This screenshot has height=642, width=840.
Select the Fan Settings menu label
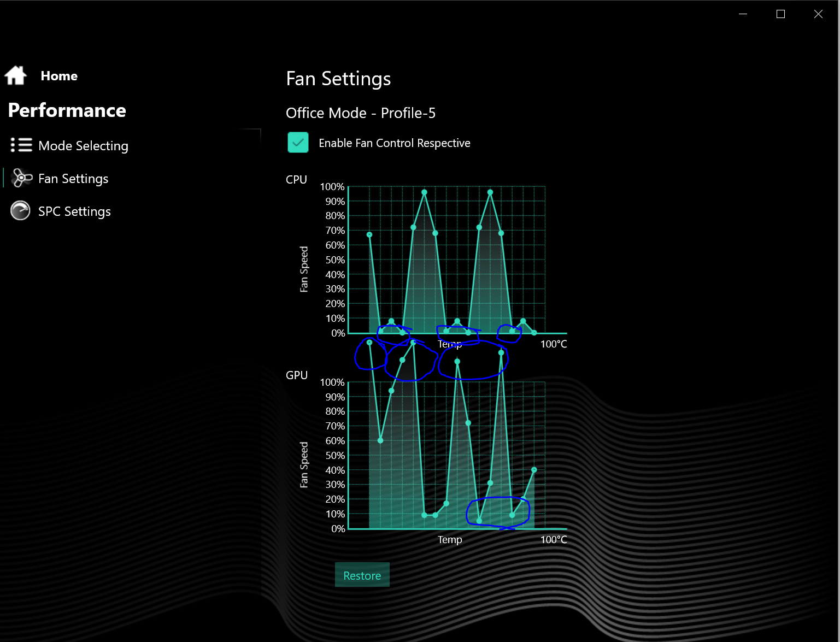[x=73, y=179]
